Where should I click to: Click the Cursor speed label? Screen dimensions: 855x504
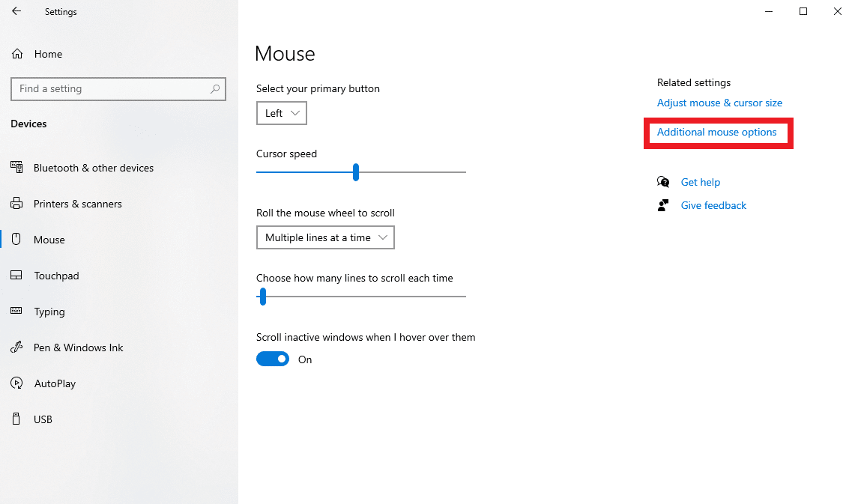(x=286, y=154)
